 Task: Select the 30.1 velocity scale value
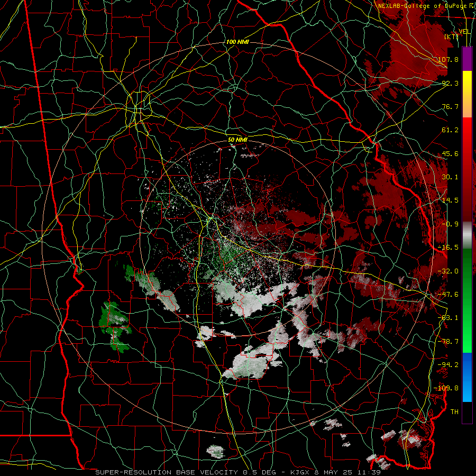pos(450,177)
